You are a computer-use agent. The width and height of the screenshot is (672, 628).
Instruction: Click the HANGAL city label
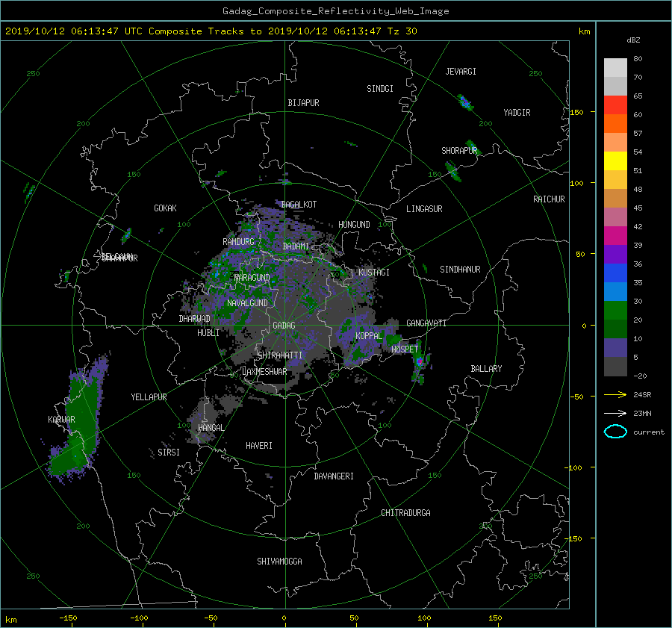coord(211,428)
